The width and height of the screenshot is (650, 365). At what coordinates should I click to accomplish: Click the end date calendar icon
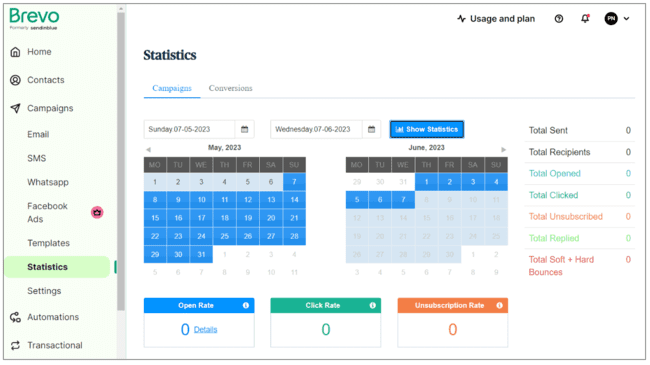pyautogui.click(x=371, y=129)
